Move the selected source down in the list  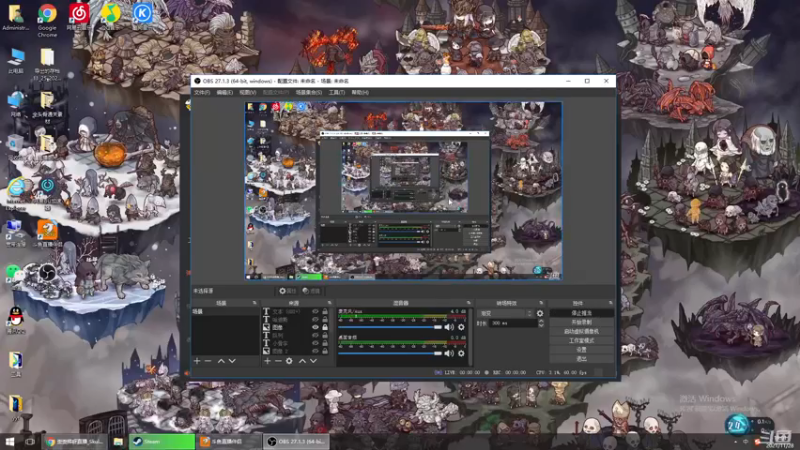(313, 361)
